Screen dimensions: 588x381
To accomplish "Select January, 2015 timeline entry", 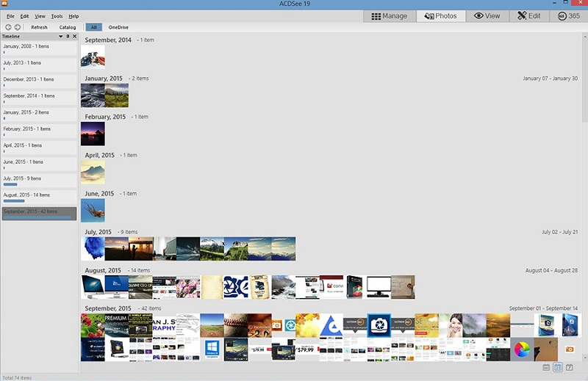I will pyautogui.click(x=39, y=115).
